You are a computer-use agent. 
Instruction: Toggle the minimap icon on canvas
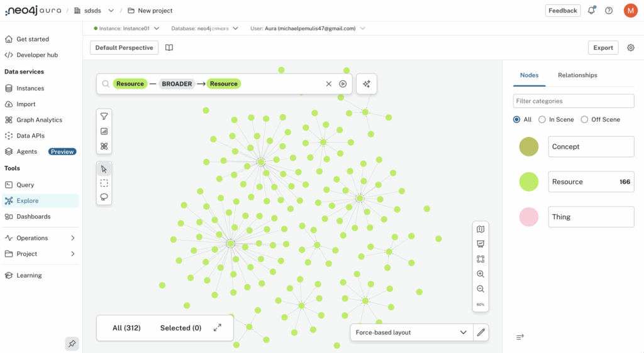pos(480,229)
